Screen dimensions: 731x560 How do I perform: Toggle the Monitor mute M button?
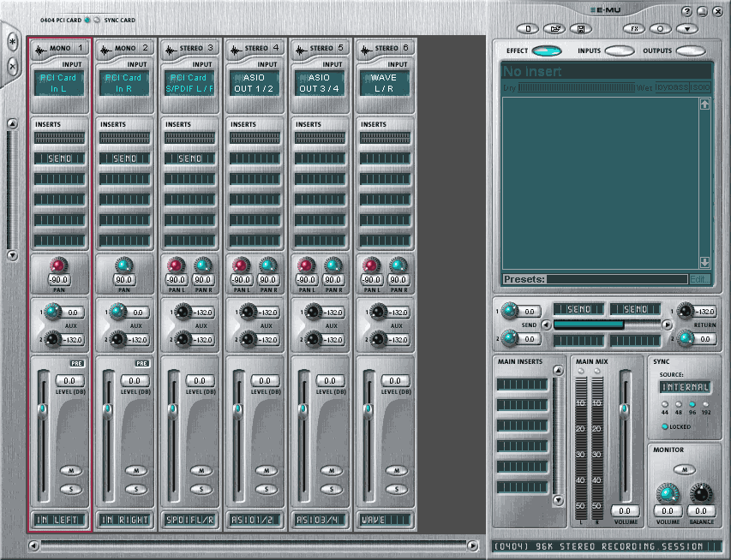(685, 469)
